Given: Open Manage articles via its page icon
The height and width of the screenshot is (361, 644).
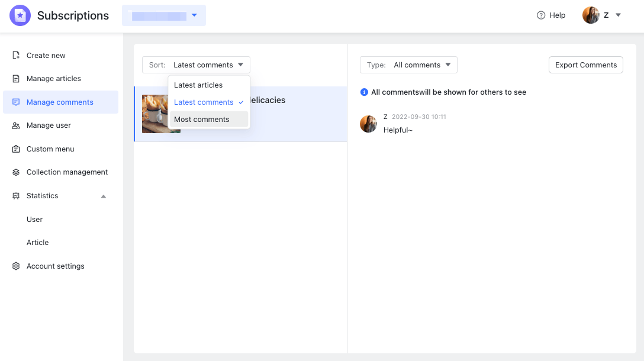Looking at the screenshot, I should pos(15,78).
